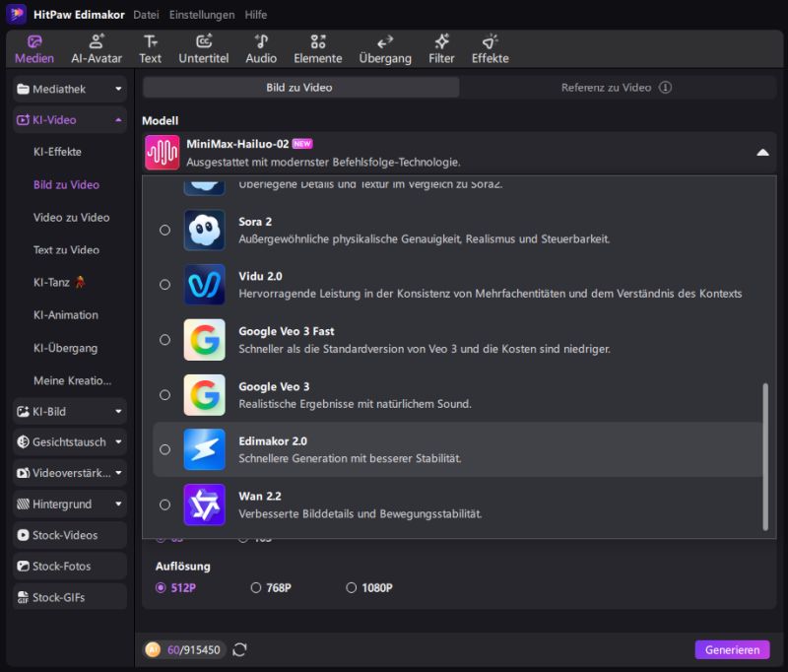Select the Sora 2 model radio button
This screenshot has width=788, height=672.
coord(164,230)
